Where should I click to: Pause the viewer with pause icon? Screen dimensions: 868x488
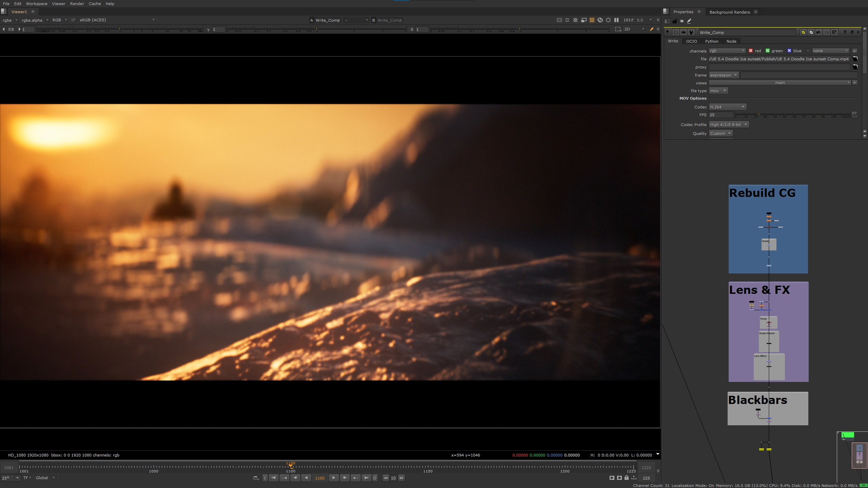coord(616,20)
